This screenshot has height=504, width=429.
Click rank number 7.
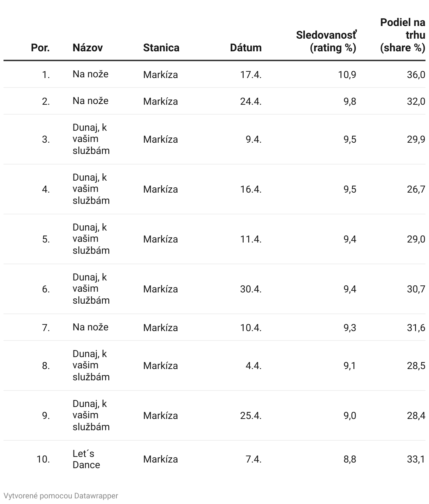tap(46, 328)
